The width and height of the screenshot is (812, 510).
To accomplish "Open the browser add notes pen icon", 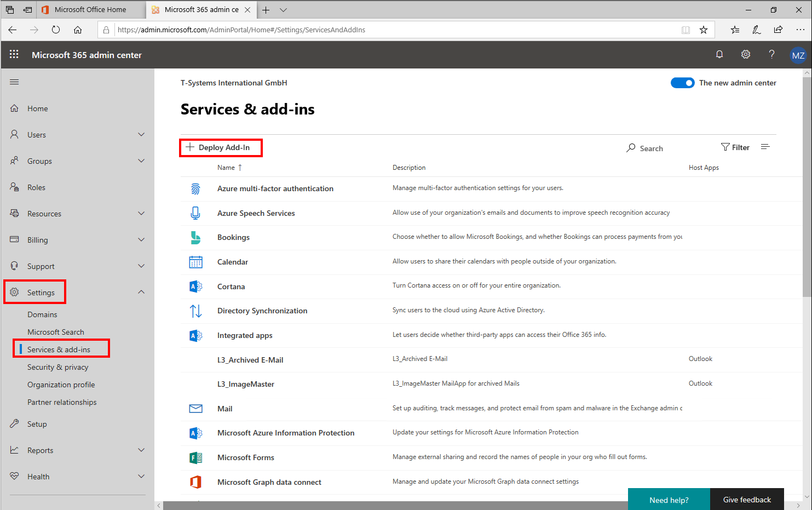I will [x=757, y=30].
